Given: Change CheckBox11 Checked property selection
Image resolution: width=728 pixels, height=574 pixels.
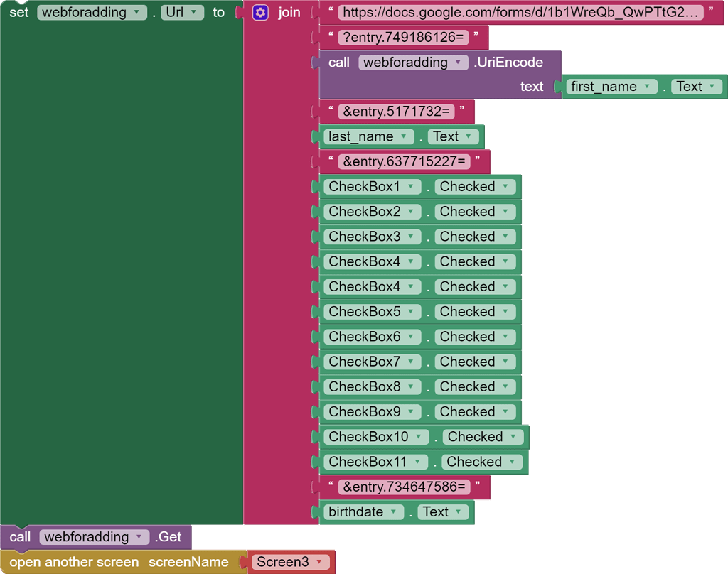Looking at the screenshot, I should (513, 462).
